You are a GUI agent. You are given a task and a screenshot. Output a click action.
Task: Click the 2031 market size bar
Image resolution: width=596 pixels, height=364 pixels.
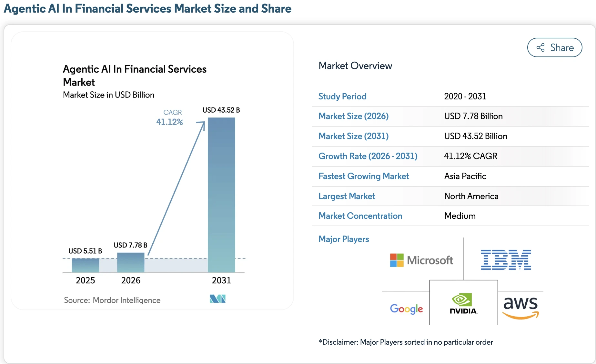[221, 195]
